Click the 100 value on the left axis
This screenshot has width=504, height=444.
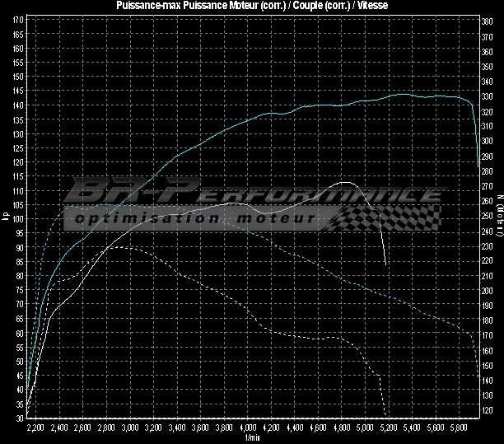click(18, 219)
